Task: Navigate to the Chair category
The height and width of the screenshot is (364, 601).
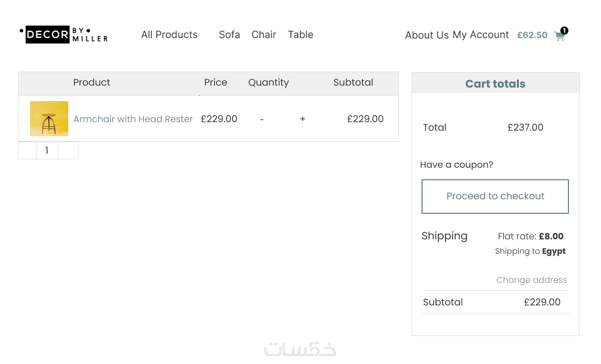Action: pos(264,35)
